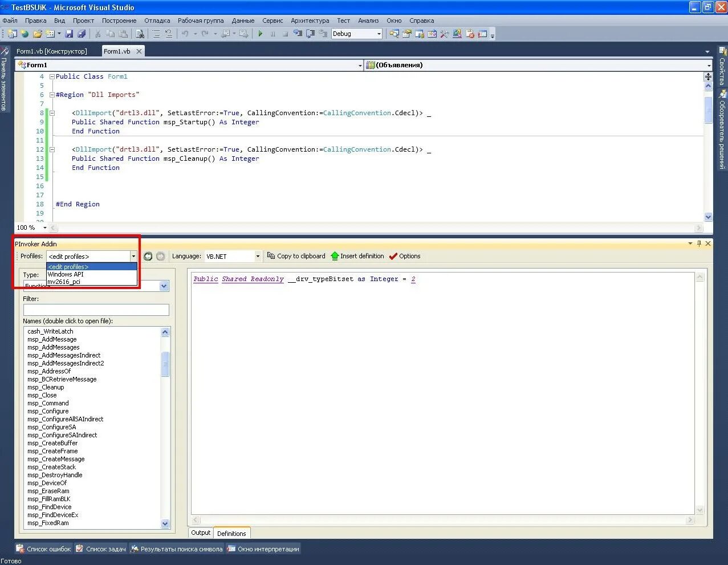Start debugging with the green play icon
The height and width of the screenshot is (565, 728).
tap(261, 34)
